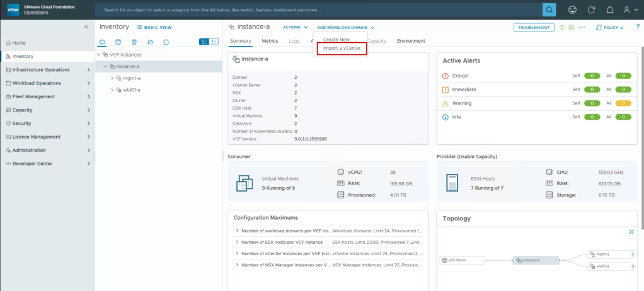Select the globe Inventory tab icon
The height and width of the screenshot is (291, 644).
click(x=134, y=42)
